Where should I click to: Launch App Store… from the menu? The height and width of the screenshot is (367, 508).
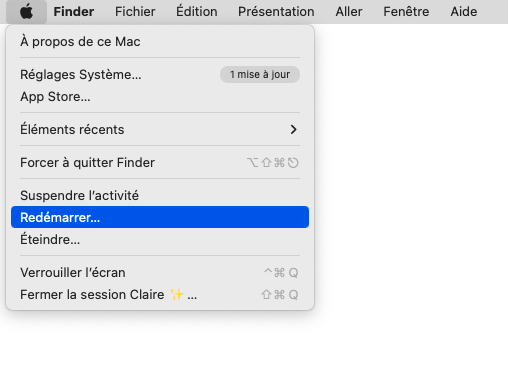point(160,97)
